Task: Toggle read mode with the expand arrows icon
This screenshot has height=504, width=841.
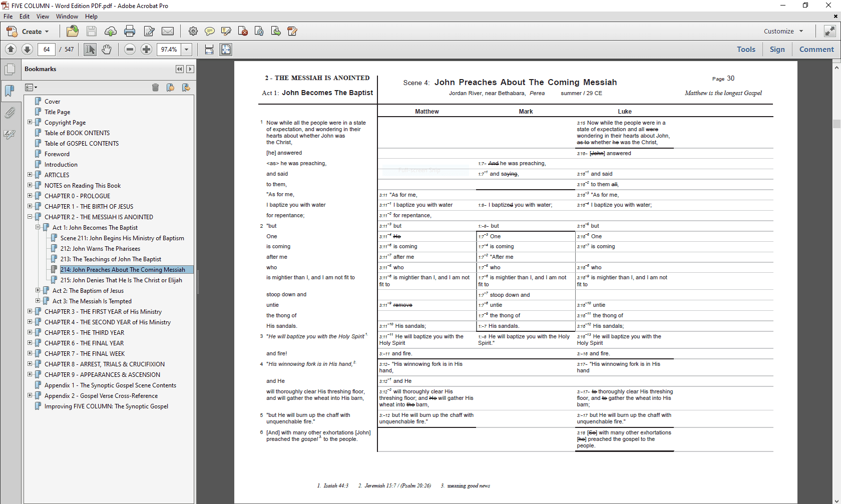Action: [829, 31]
